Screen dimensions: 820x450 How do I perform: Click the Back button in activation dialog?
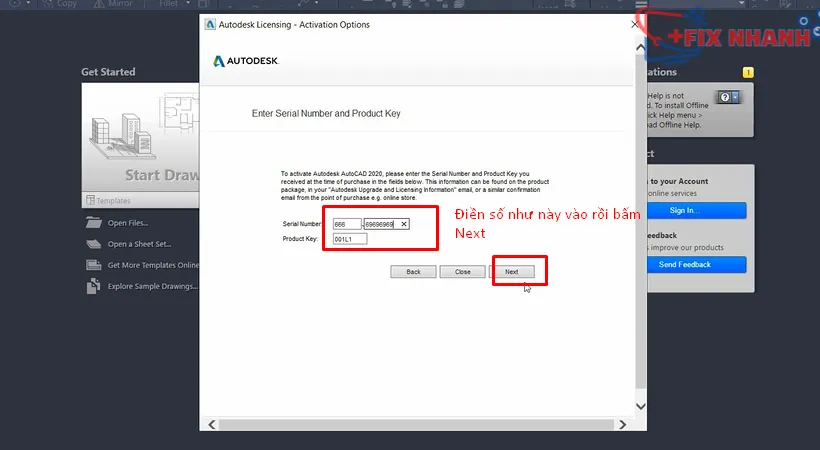pos(413,272)
